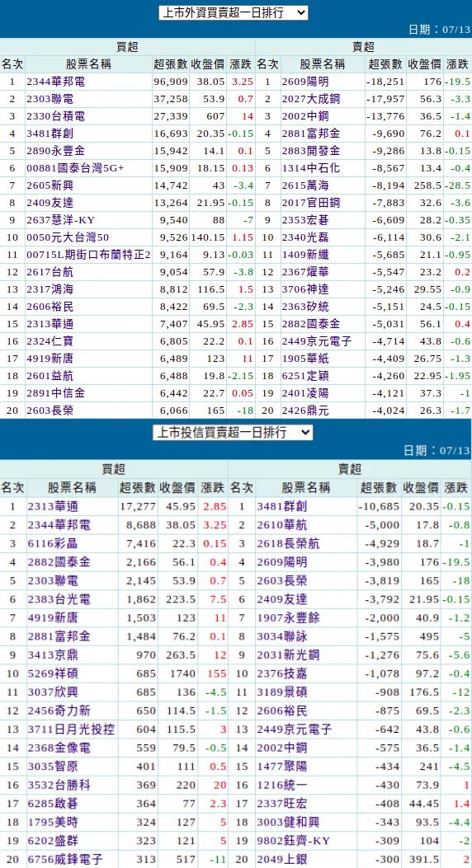Click the 3034聯詠 stock link
472x868 pixels.
pos(282,636)
